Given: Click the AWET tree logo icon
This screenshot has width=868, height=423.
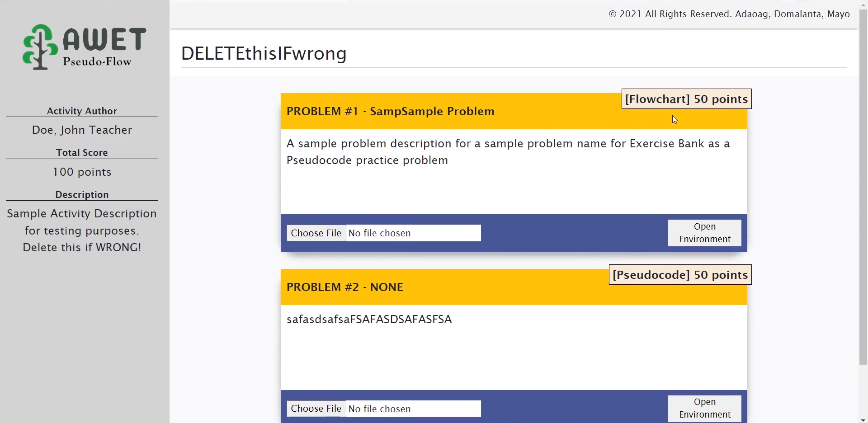Looking at the screenshot, I should pos(40,47).
